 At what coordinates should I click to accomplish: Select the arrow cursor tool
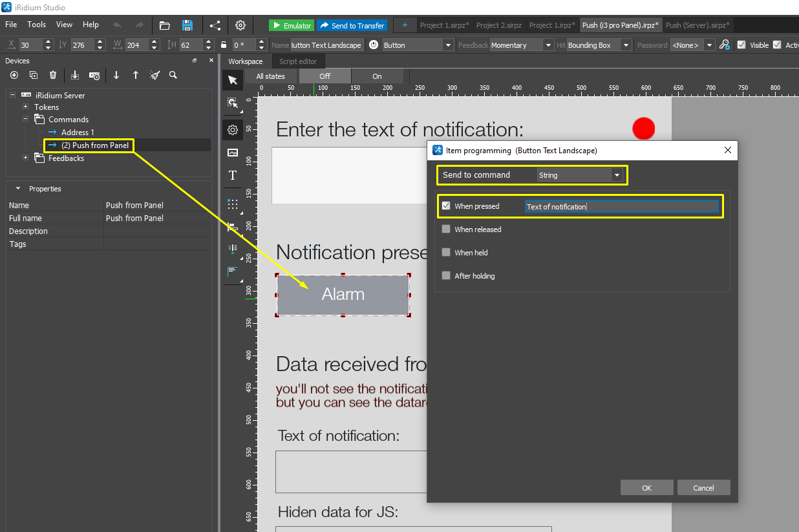(x=233, y=80)
